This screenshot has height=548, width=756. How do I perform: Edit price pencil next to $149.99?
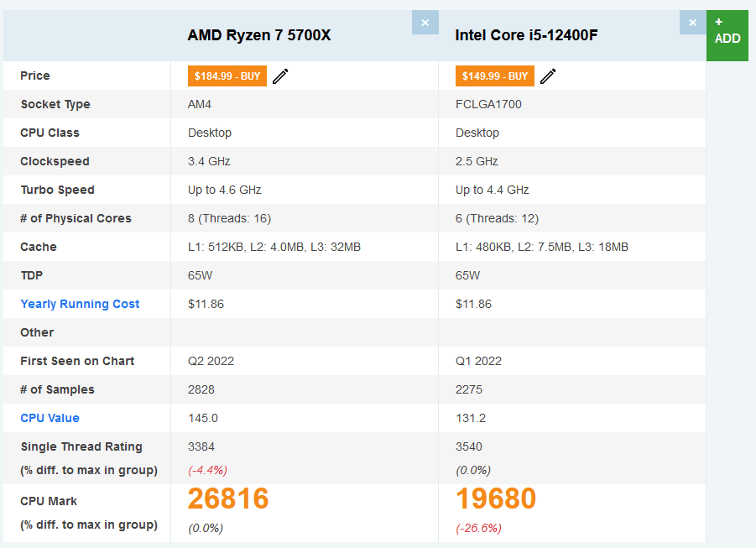[548, 76]
